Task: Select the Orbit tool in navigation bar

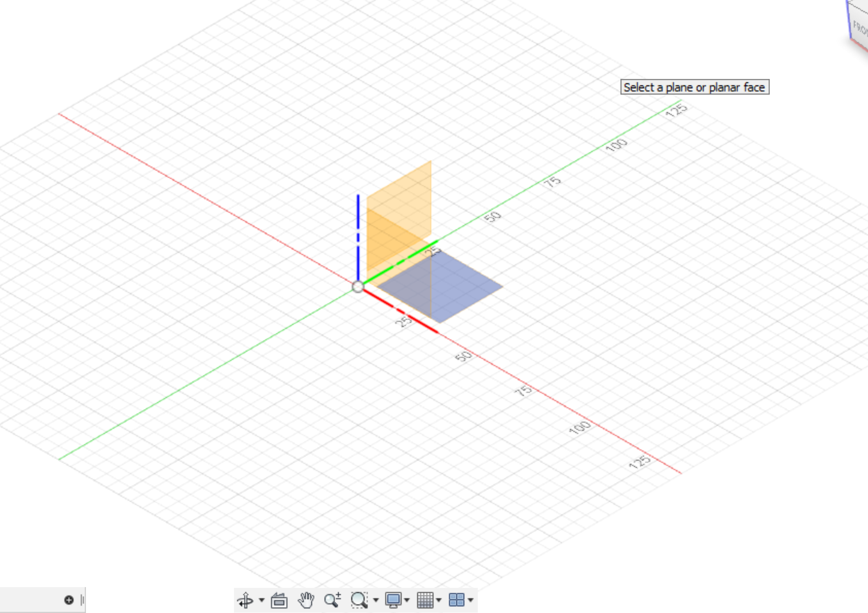Action: pyautogui.click(x=245, y=600)
